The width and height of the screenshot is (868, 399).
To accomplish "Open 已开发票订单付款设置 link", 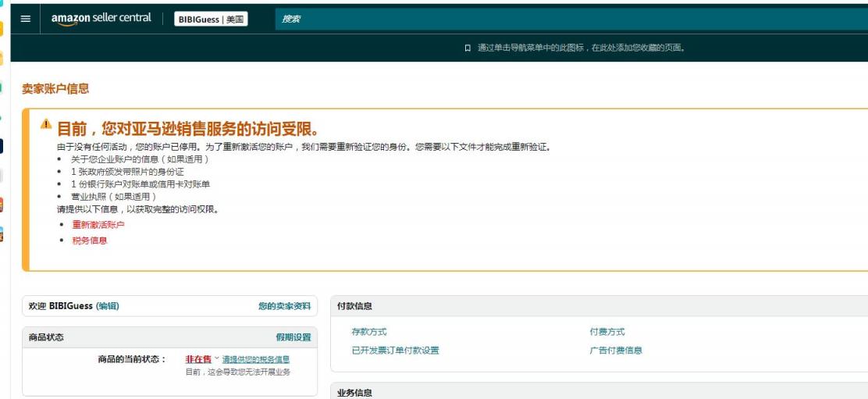I will click(395, 351).
